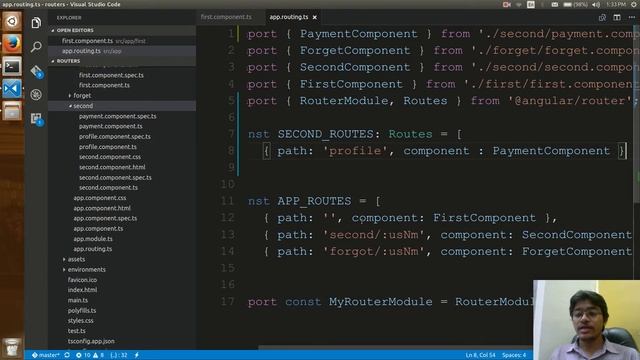Screen dimensions: 640x360
Task: Switch to the first.component.ts tab
Action: [x=226, y=17]
